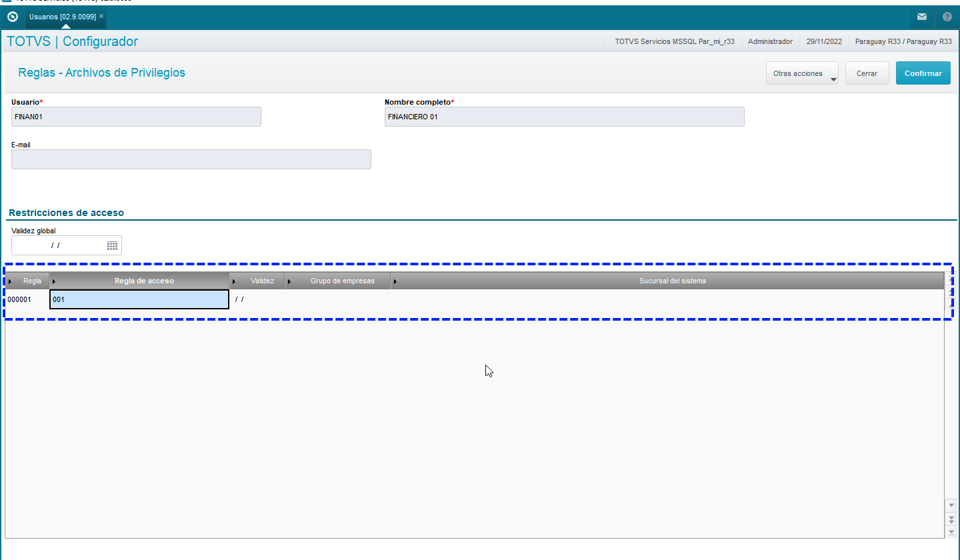Viewport: 960px width, 560px height.
Task: Focus the Usuario field containing FINAN01
Action: point(136,117)
